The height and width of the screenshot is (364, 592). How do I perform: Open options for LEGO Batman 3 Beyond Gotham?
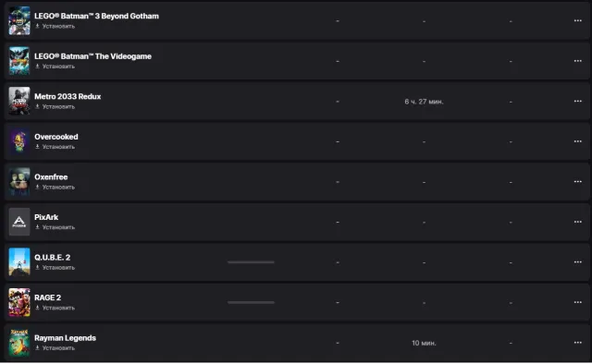coord(577,20)
